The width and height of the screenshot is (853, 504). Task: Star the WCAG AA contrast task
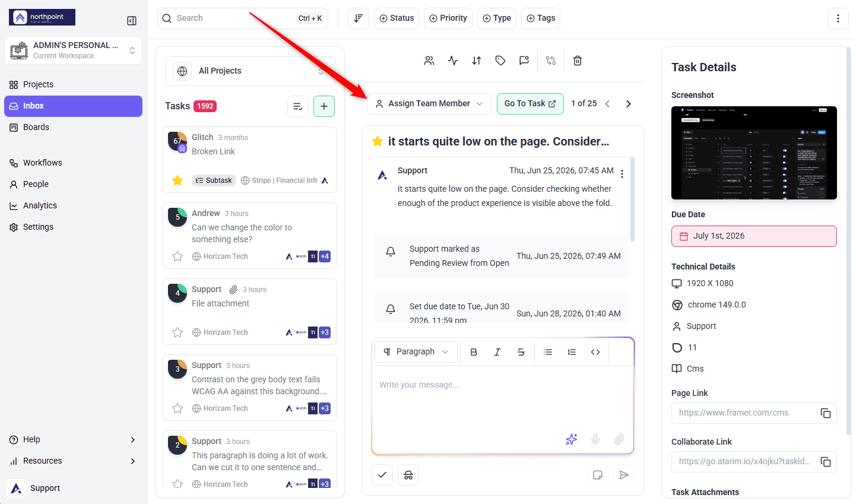177,408
